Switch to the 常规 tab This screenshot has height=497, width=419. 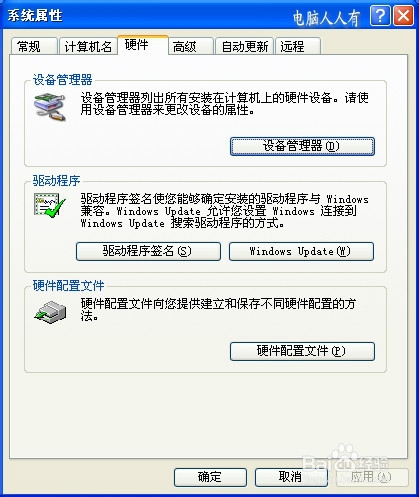34,46
